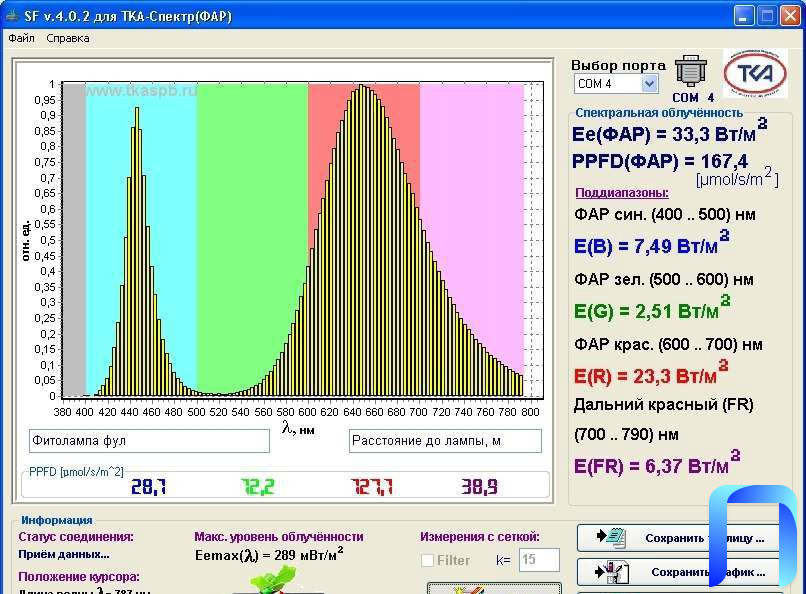Viewport: 806px width, 594px height.
Task: Click the "Макс. уровень облучённости" label
Action: click(279, 537)
